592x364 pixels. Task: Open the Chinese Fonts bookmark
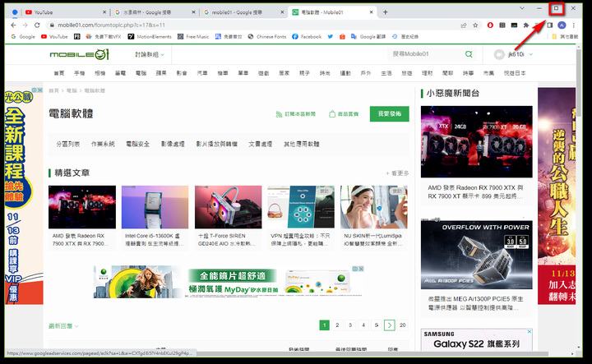click(x=267, y=37)
